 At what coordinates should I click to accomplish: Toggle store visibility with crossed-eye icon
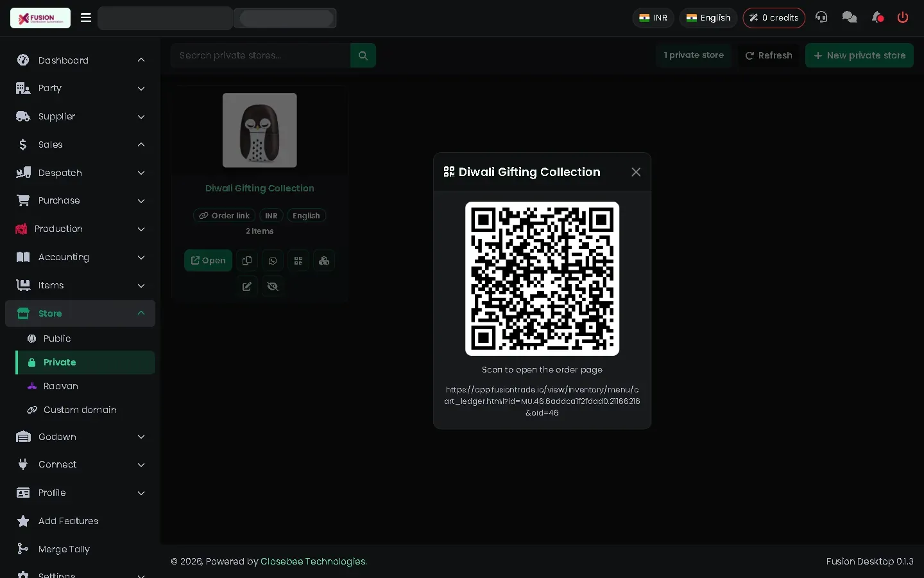[x=273, y=286]
